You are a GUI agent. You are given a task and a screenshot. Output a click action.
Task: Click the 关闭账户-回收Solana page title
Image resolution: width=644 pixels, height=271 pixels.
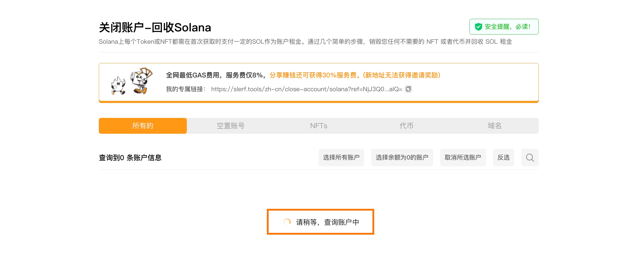tap(155, 28)
